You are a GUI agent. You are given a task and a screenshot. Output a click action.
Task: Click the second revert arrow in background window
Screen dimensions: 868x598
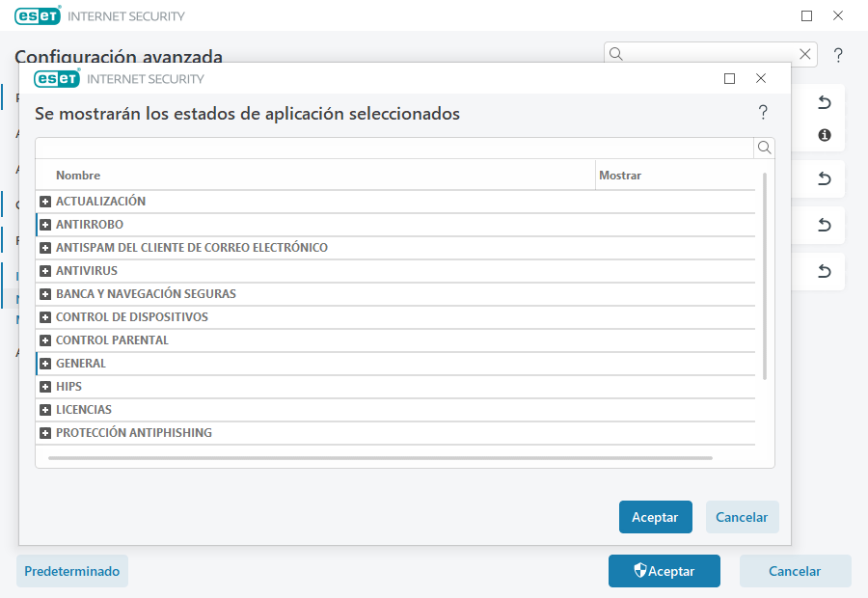[825, 178]
